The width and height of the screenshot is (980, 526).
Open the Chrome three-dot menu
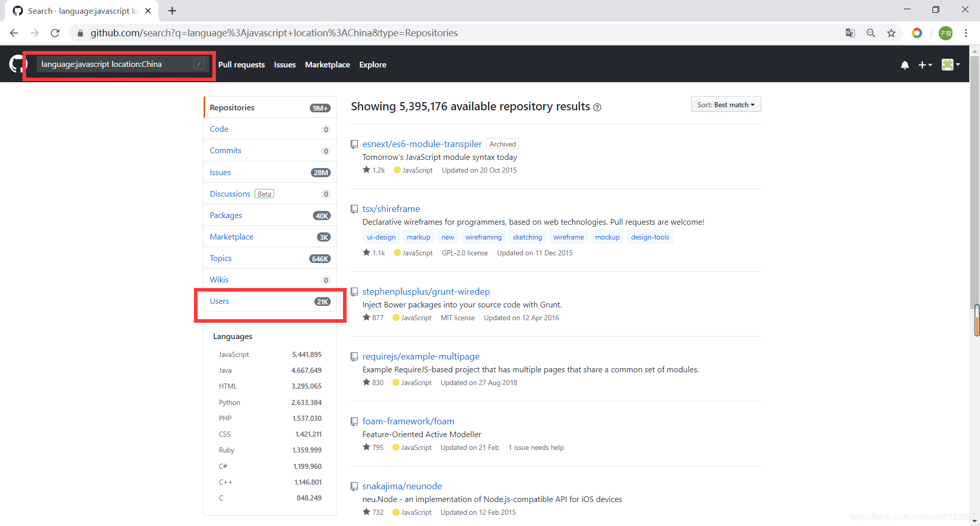[x=966, y=33]
